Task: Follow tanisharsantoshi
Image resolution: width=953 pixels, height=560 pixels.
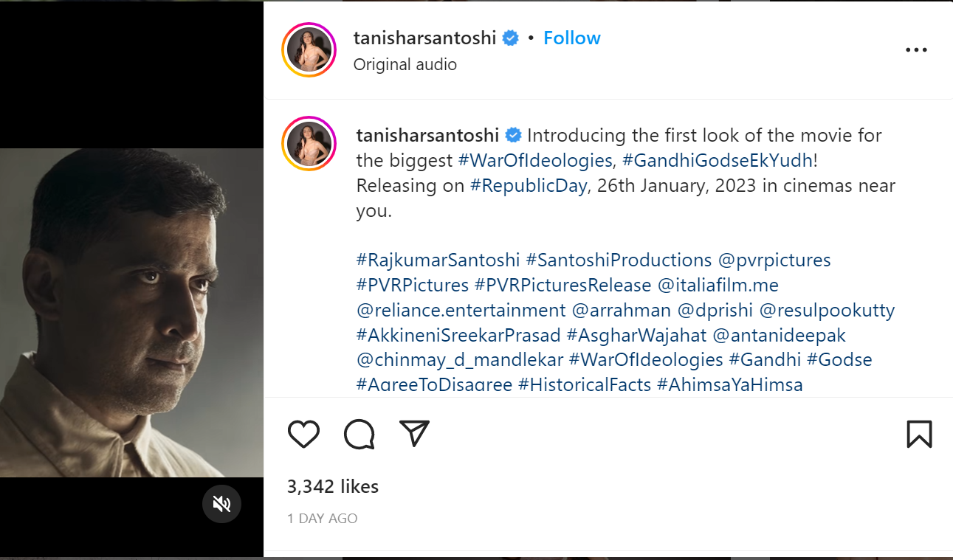Action: coord(572,38)
